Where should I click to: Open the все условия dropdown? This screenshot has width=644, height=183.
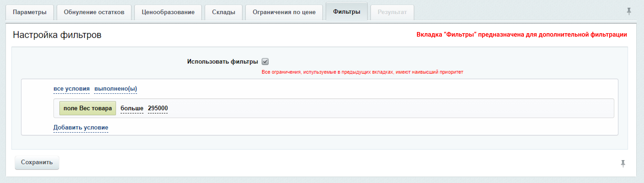click(71, 89)
